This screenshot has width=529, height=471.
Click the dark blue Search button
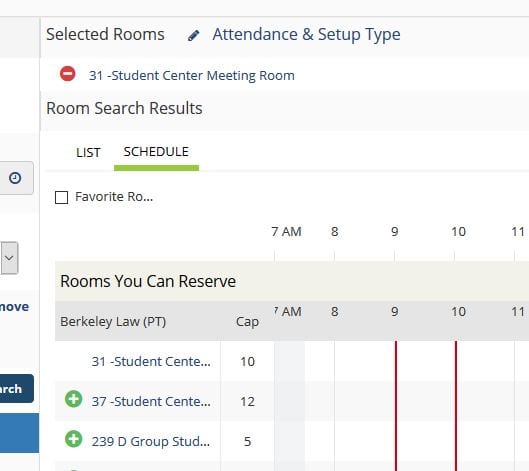17,388
